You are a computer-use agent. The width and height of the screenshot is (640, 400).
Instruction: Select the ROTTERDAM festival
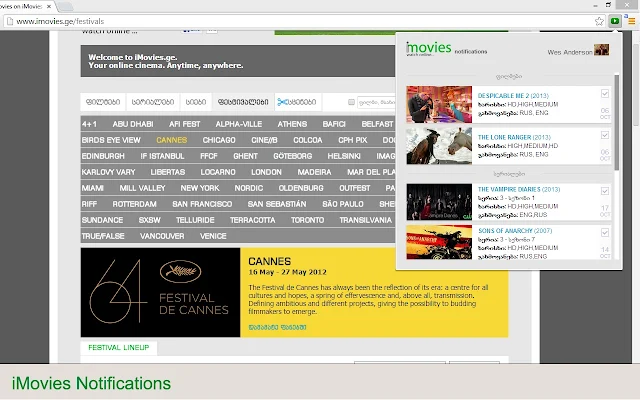[x=134, y=204]
